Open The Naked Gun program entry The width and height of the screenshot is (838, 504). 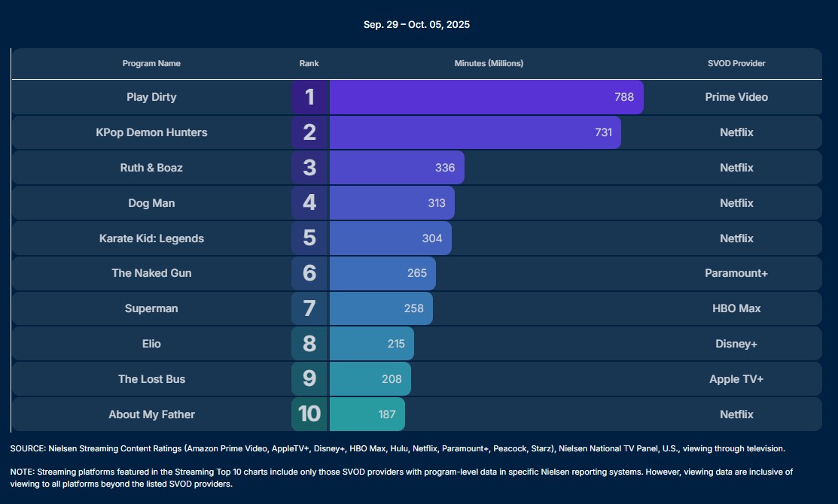point(151,273)
